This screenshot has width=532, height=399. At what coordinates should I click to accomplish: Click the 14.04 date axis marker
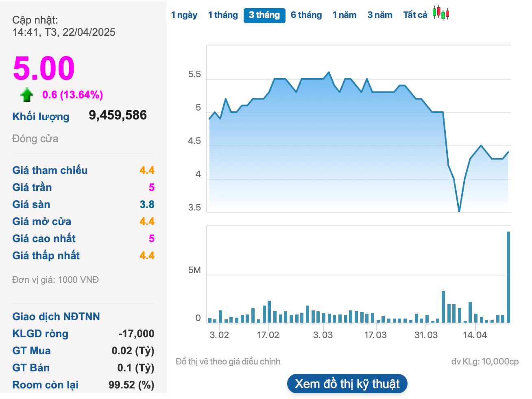[x=475, y=335]
